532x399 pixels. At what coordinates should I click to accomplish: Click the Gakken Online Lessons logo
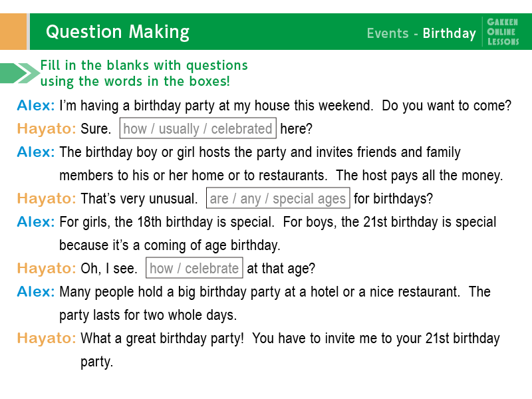503,32
